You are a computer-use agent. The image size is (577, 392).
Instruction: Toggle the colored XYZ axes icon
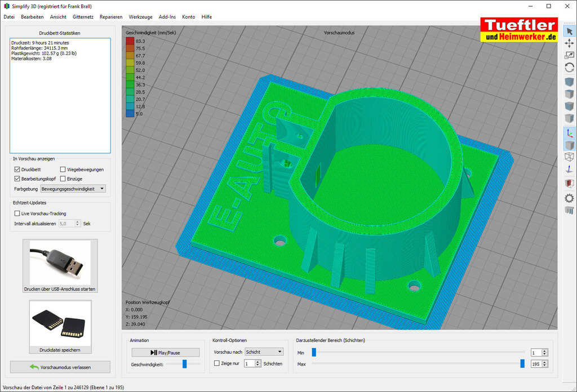coord(569,133)
